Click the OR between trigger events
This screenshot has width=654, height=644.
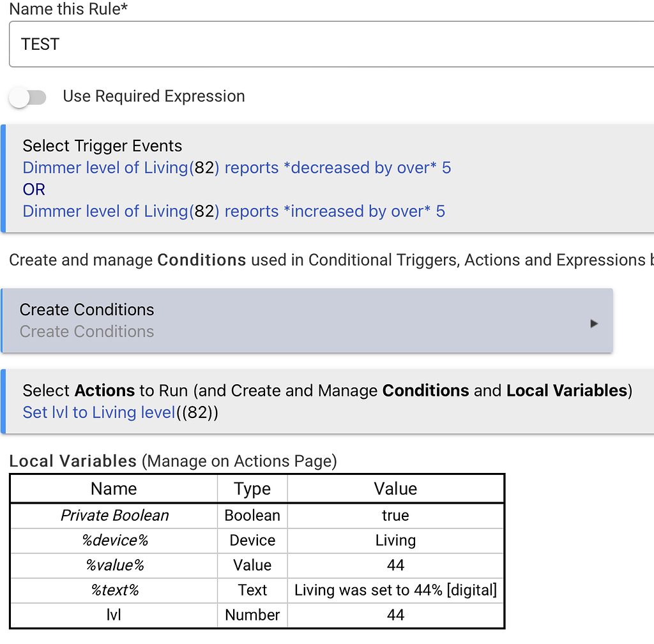click(33, 190)
